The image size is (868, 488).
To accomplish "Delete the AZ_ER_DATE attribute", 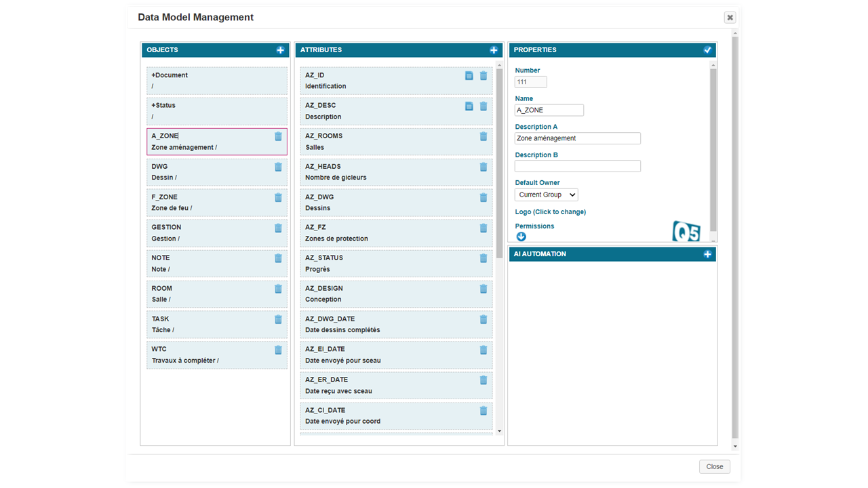I will (484, 380).
